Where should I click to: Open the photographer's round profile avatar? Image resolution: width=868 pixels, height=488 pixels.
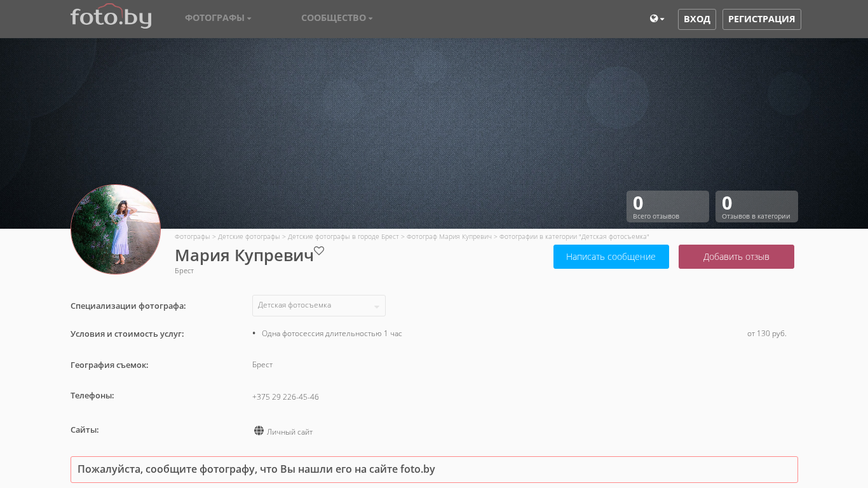[x=116, y=229]
